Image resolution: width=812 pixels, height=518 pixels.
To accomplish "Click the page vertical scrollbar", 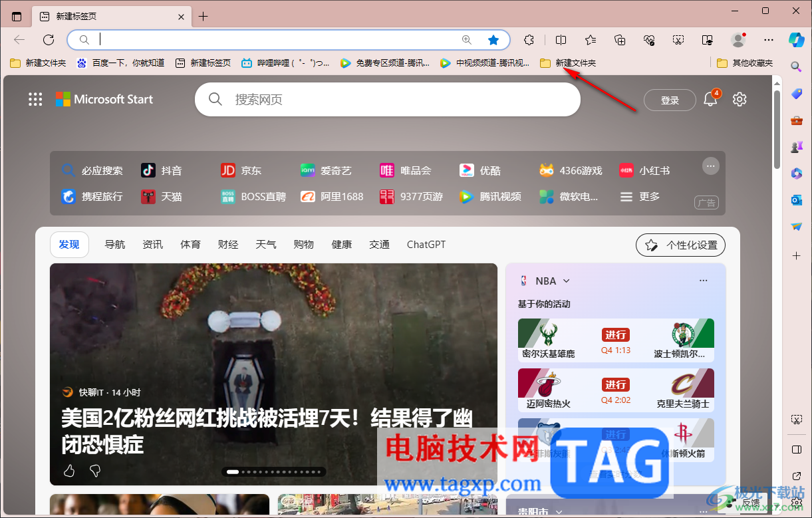I will click(x=777, y=130).
